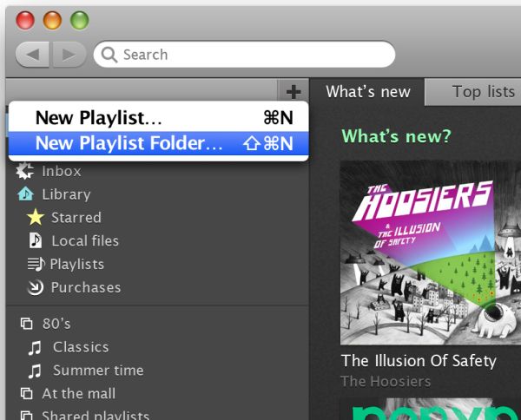The width and height of the screenshot is (521, 420).
Task: Collapse the 80's playlist folder icon
Action: (x=27, y=324)
